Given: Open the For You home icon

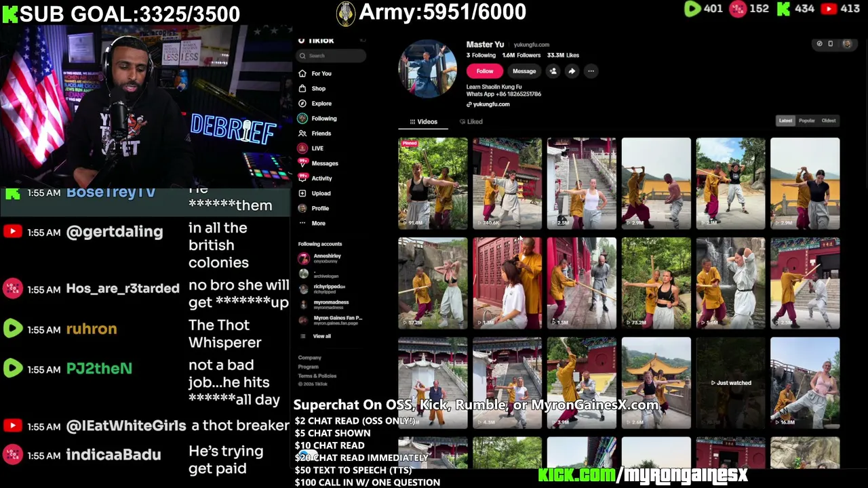Looking at the screenshot, I should pyautogui.click(x=302, y=73).
